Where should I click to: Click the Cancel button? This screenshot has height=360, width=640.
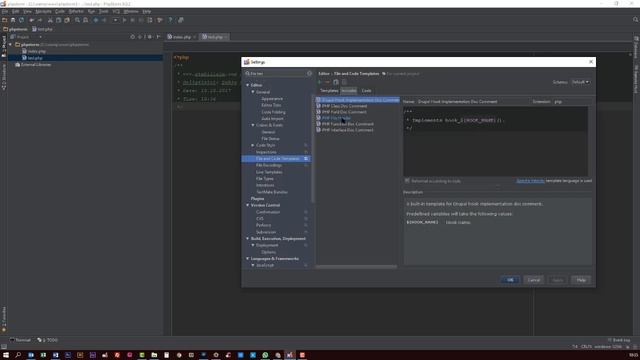(x=534, y=280)
